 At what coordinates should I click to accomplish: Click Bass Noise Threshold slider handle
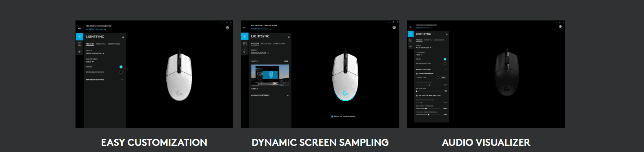(426, 108)
